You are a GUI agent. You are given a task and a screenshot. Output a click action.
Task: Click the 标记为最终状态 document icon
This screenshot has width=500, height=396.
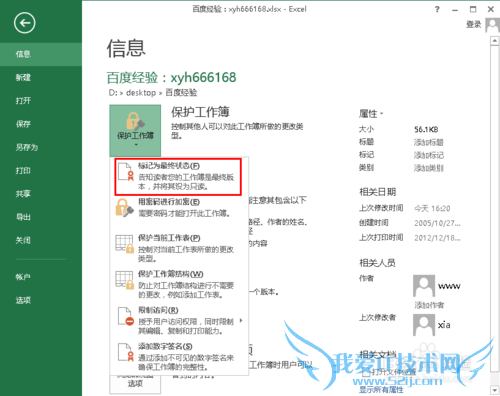pyautogui.click(x=125, y=172)
